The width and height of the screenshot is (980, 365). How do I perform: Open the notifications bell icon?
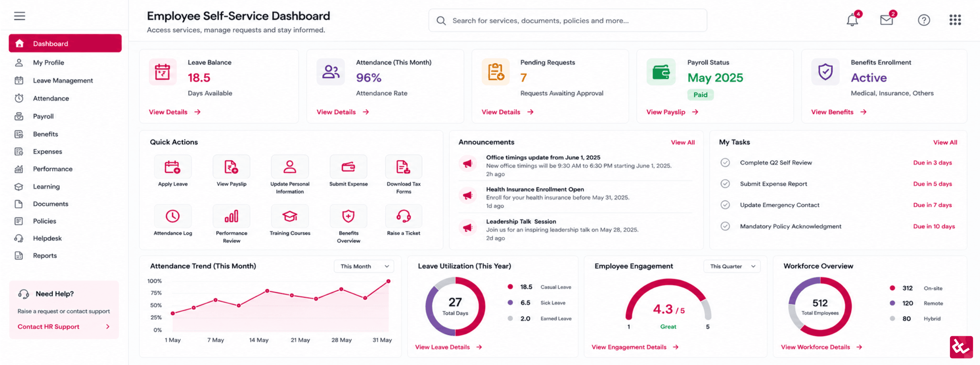pos(852,20)
